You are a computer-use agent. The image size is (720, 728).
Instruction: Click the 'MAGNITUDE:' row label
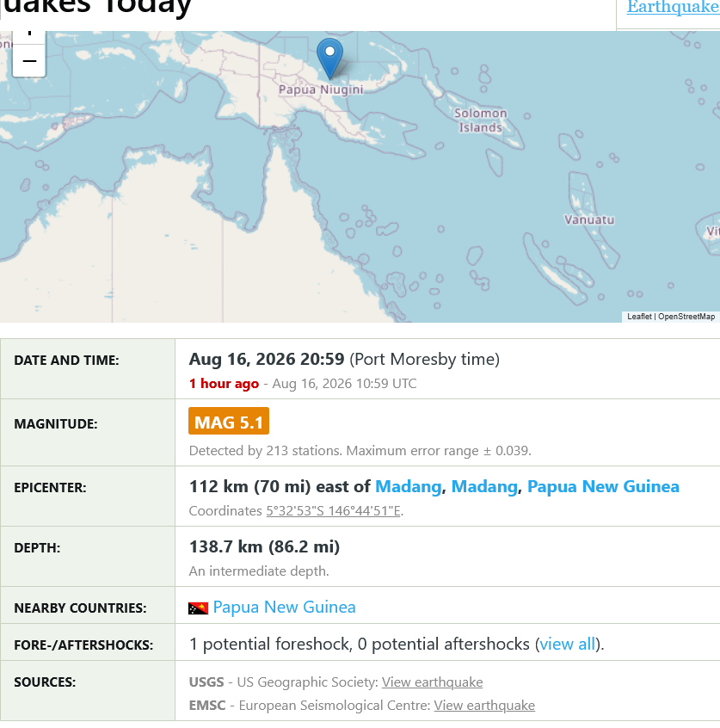tap(56, 424)
